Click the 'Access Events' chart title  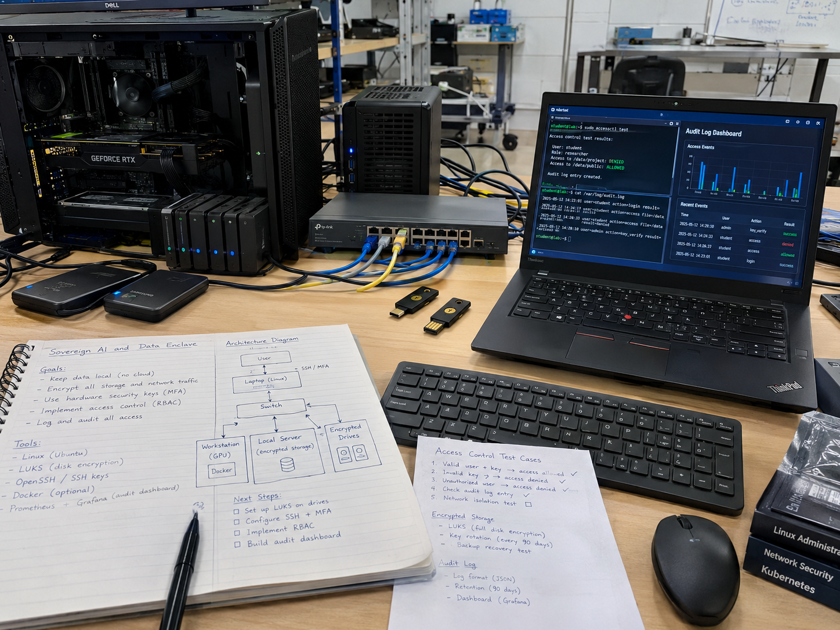(x=701, y=147)
